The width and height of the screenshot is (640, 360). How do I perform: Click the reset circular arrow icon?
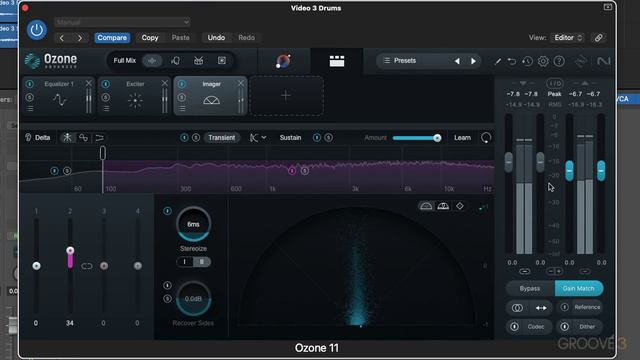click(486, 138)
